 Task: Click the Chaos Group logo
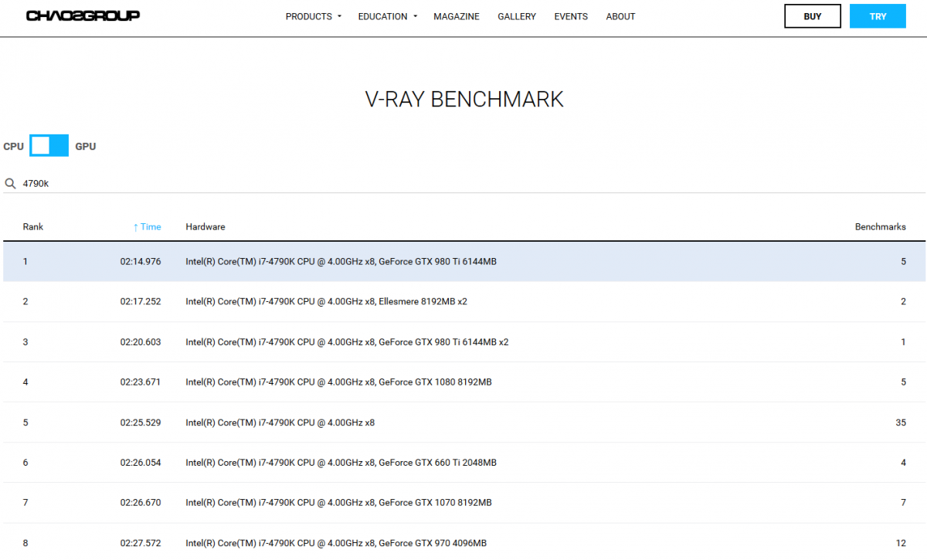(x=83, y=15)
